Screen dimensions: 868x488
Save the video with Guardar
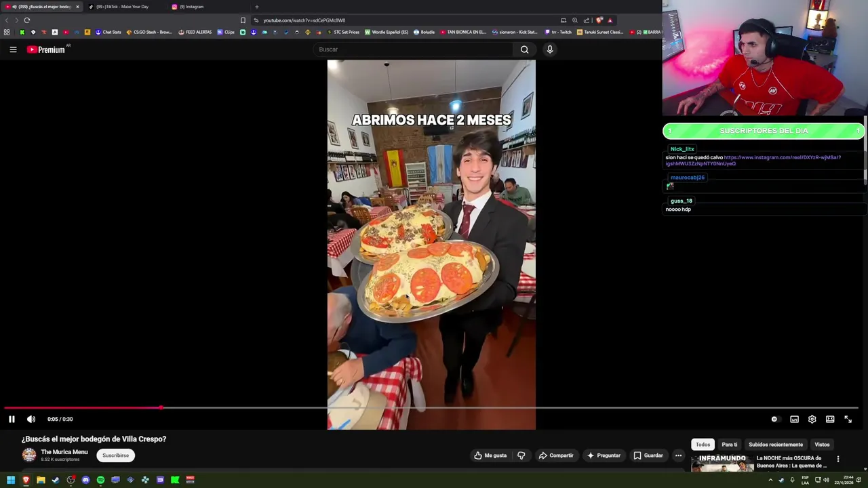(648, 455)
